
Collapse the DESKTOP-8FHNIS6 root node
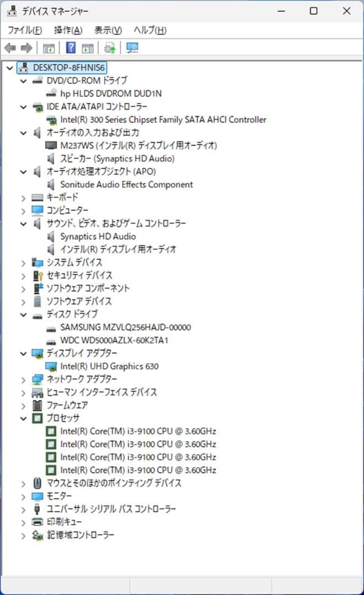click(10, 68)
